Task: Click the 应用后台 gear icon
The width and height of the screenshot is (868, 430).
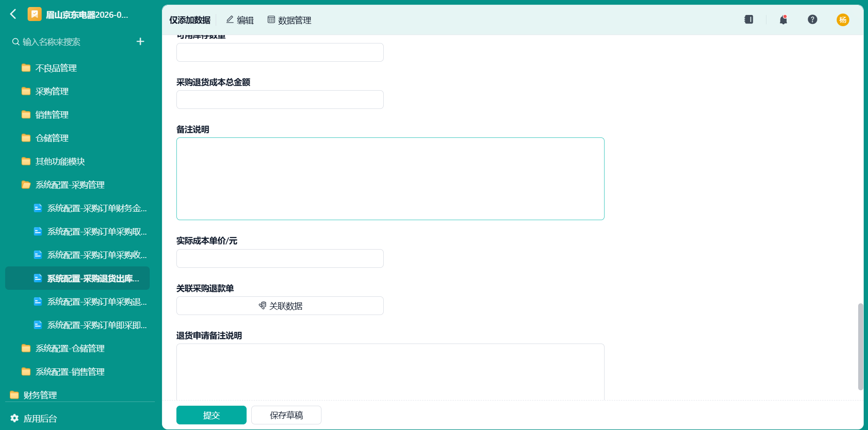Action: point(15,418)
